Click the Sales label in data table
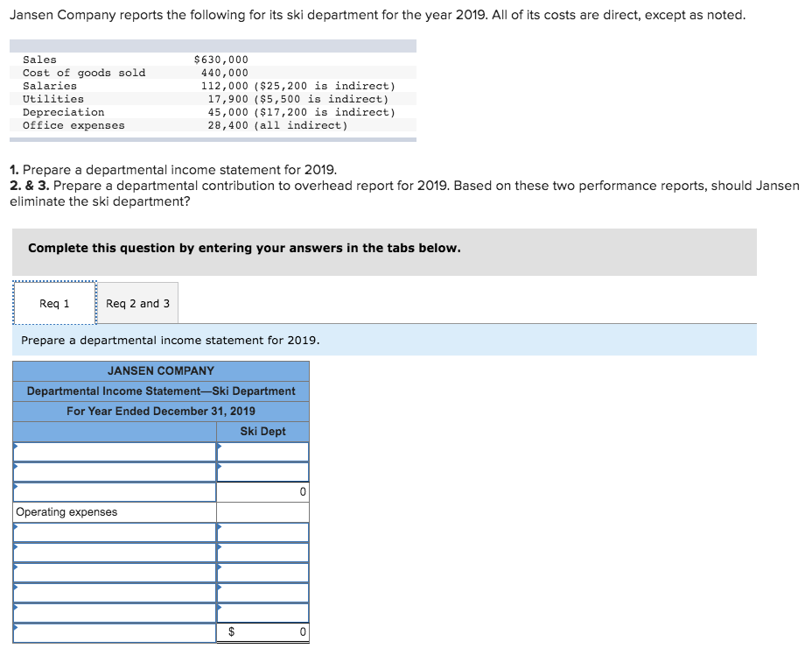Image resolution: width=812 pixels, height=648 pixels. point(40,60)
